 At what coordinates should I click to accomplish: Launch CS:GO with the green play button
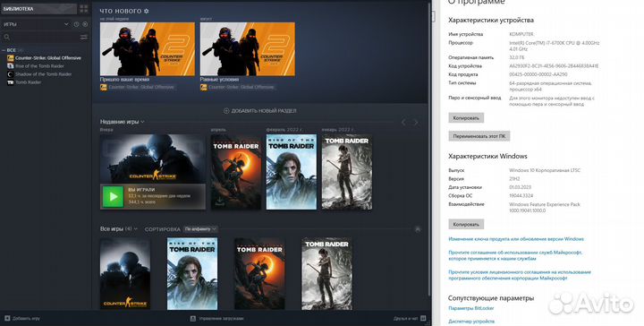tap(113, 197)
